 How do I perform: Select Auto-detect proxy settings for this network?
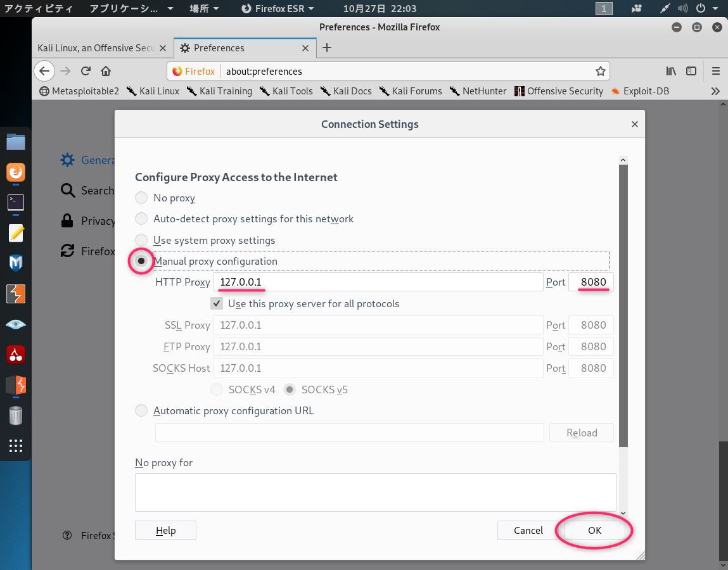click(141, 218)
